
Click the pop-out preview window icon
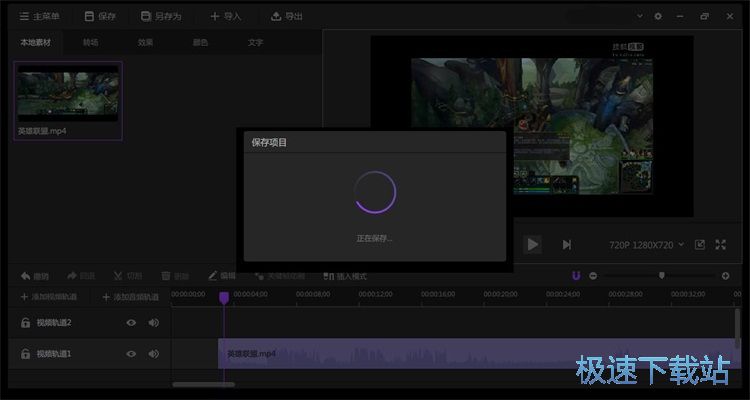[x=700, y=245]
